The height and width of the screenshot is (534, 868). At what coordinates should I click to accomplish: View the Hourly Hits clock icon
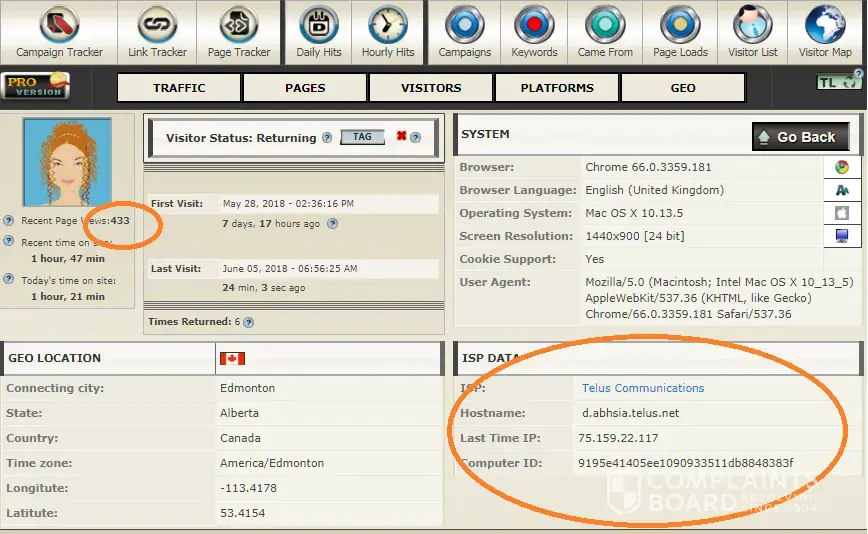(388, 32)
